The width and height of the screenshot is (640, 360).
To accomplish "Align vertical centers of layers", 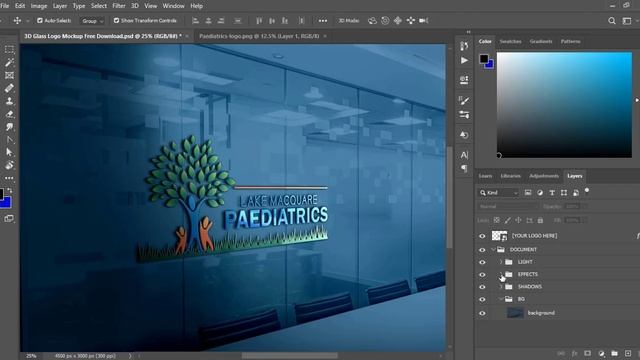I will pyautogui.click(x=272, y=20).
